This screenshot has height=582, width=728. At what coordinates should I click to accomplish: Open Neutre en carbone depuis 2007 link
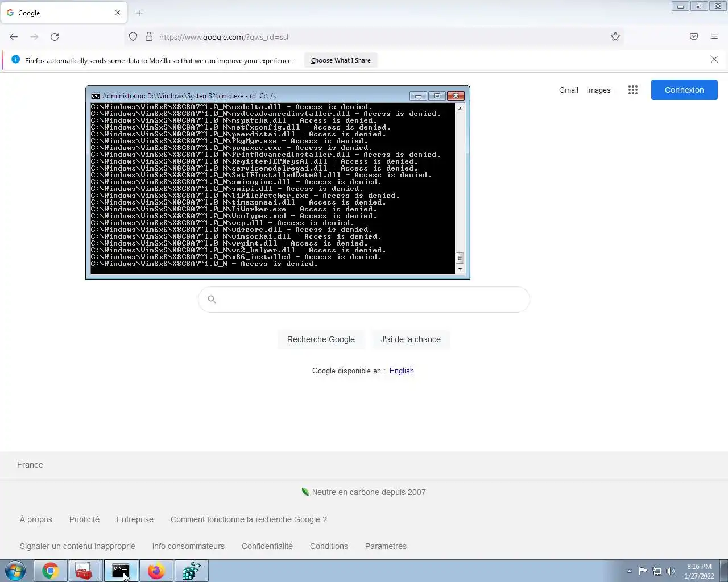click(x=369, y=492)
